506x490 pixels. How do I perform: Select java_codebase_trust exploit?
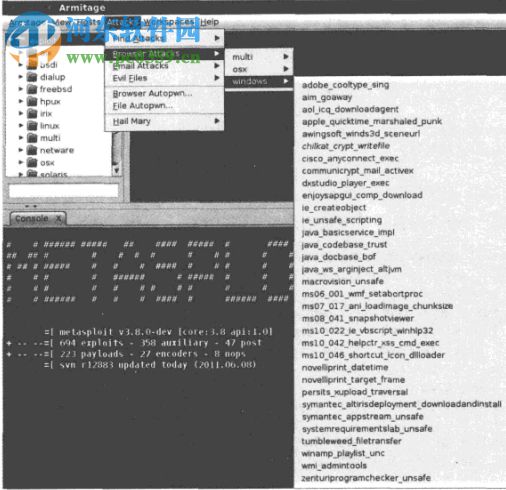344,245
